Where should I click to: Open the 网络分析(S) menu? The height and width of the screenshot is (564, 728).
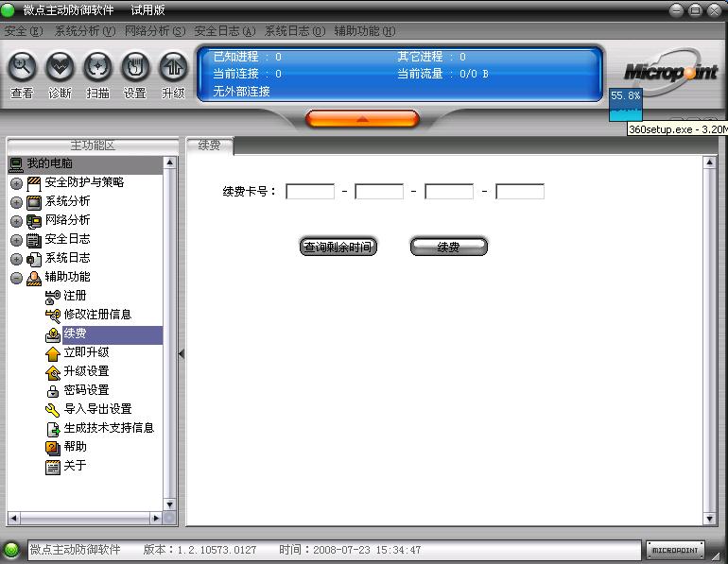point(155,31)
